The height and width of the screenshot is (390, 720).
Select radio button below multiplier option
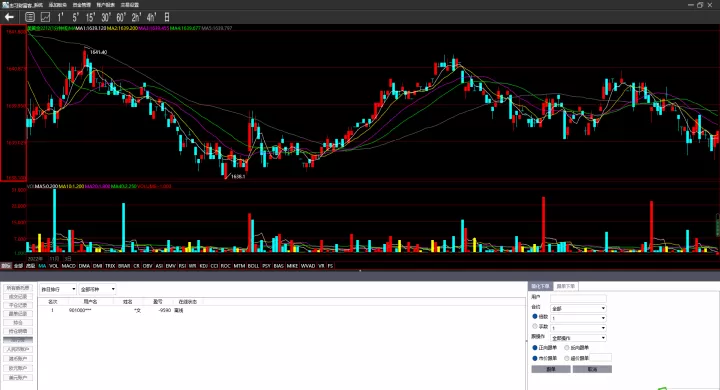(535, 326)
